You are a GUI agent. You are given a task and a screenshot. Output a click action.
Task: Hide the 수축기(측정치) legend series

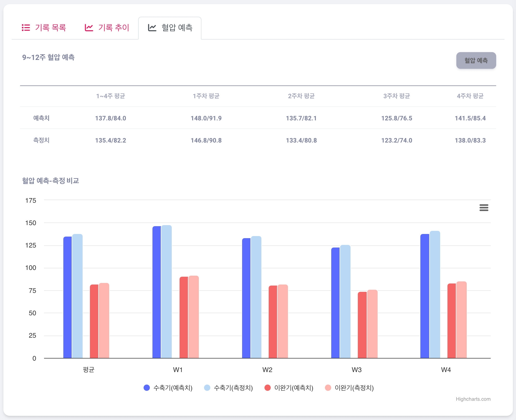click(233, 388)
